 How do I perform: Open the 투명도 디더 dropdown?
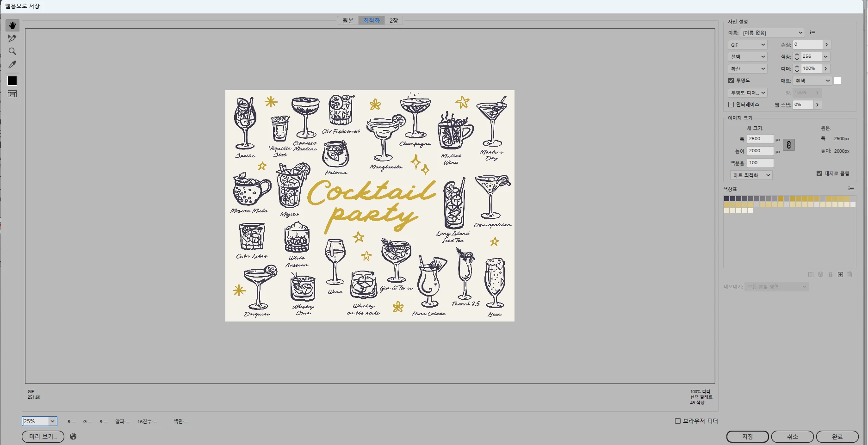748,93
